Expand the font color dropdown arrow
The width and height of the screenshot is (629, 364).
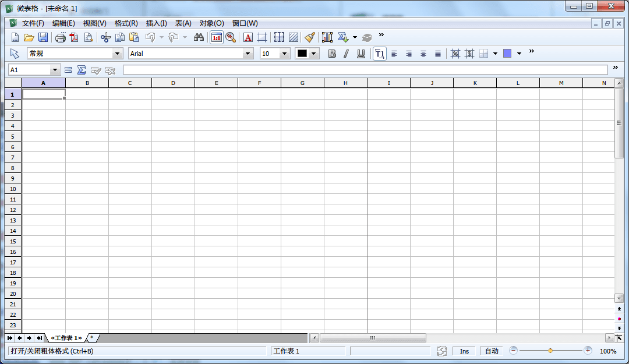tap(314, 54)
